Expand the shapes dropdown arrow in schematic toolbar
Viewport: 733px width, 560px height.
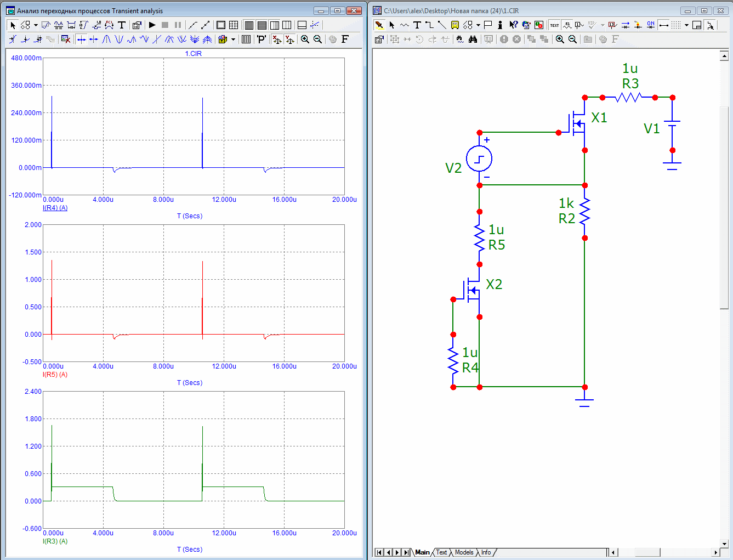pos(478,25)
